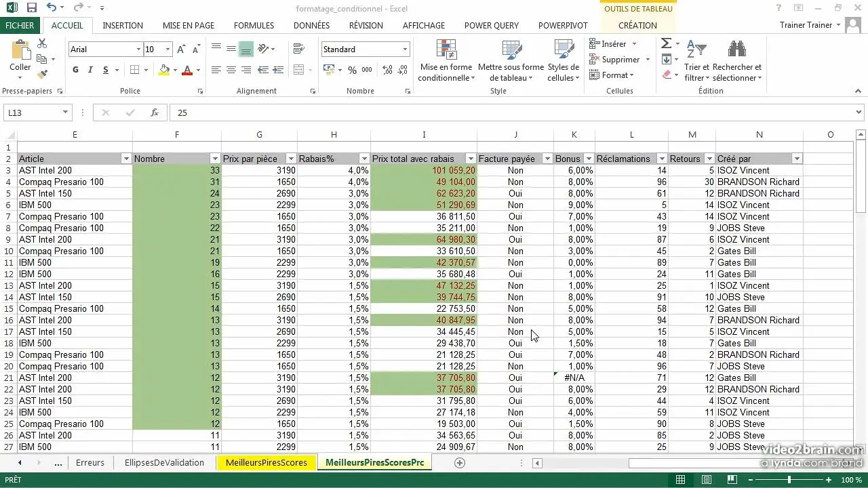Viewport: 868px width, 488px height.
Task: Open the Insert Function fx dialog
Action: 154,113
